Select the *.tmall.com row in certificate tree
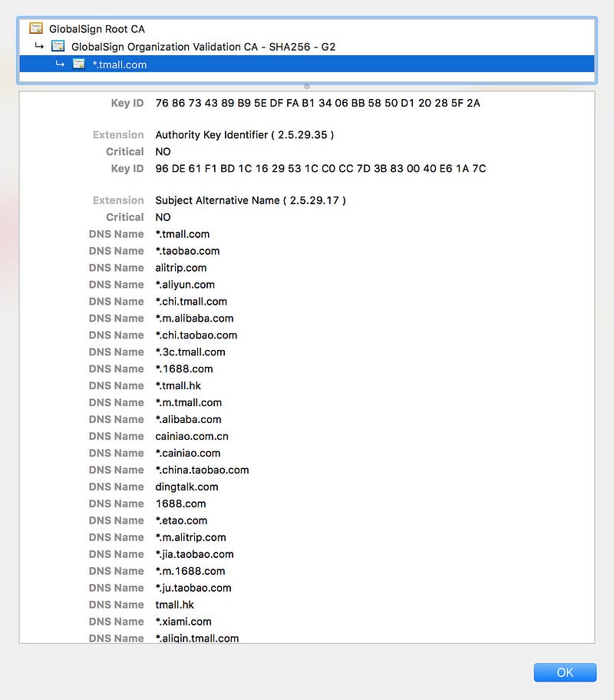This screenshot has height=700, width=614. click(307, 64)
